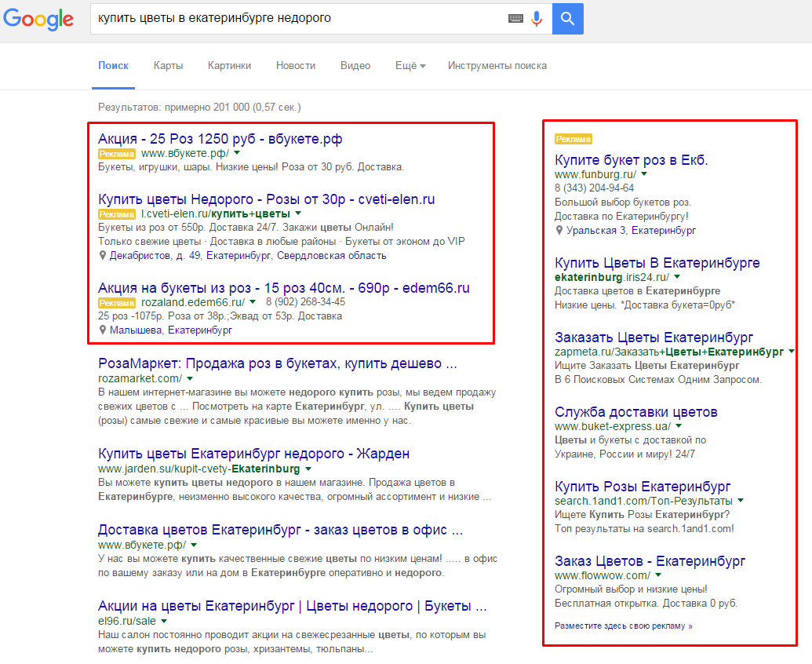
Task: Expand arrow next to www.flowwow.com/
Action: [x=658, y=575]
